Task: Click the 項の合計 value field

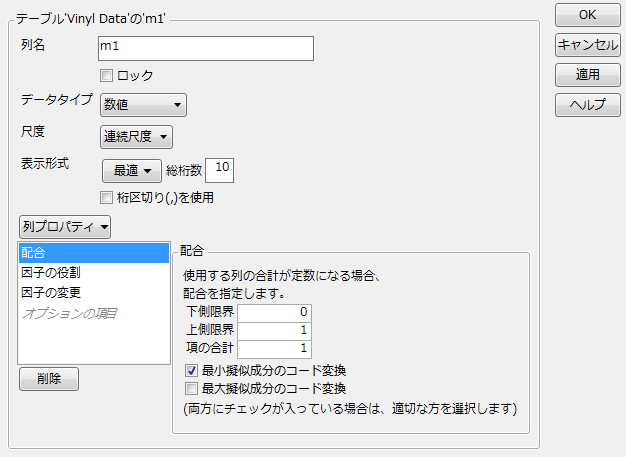Action: [x=274, y=348]
